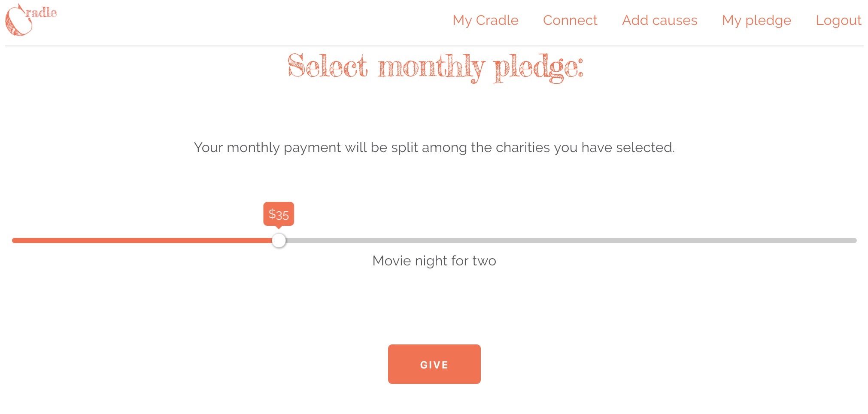Open Add causes in the navigation
The height and width of the screenshot is (414, 868).
[x=659, y=20]
